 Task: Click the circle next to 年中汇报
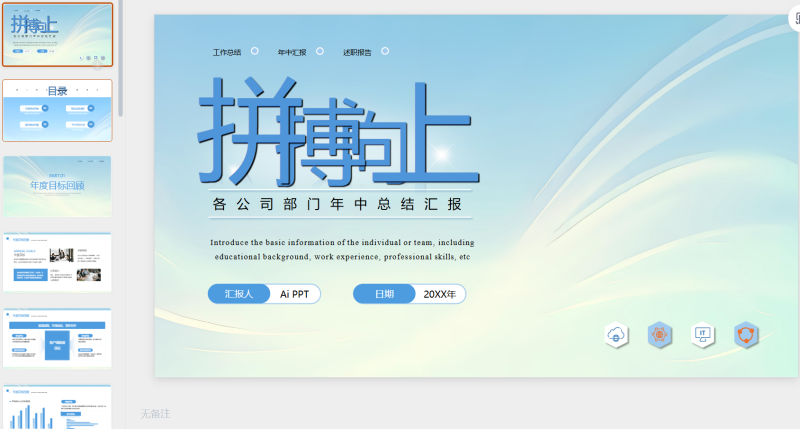pyautogui.click(x=320, y=51)
